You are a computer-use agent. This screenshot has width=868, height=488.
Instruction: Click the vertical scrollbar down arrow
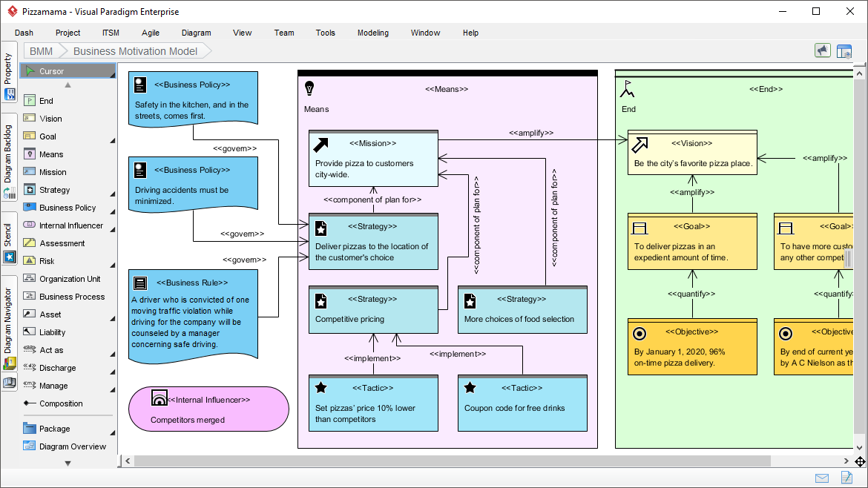pyautogui.click(x=859, y=448)
